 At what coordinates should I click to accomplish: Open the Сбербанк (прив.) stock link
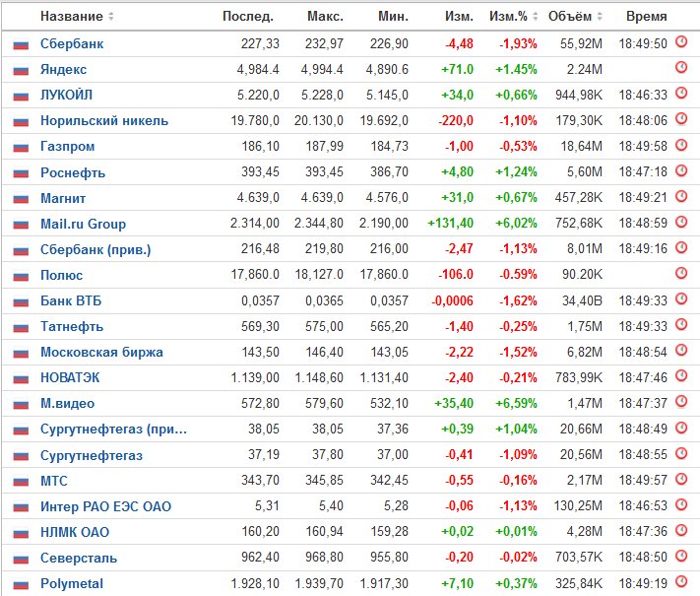[95, 249]
